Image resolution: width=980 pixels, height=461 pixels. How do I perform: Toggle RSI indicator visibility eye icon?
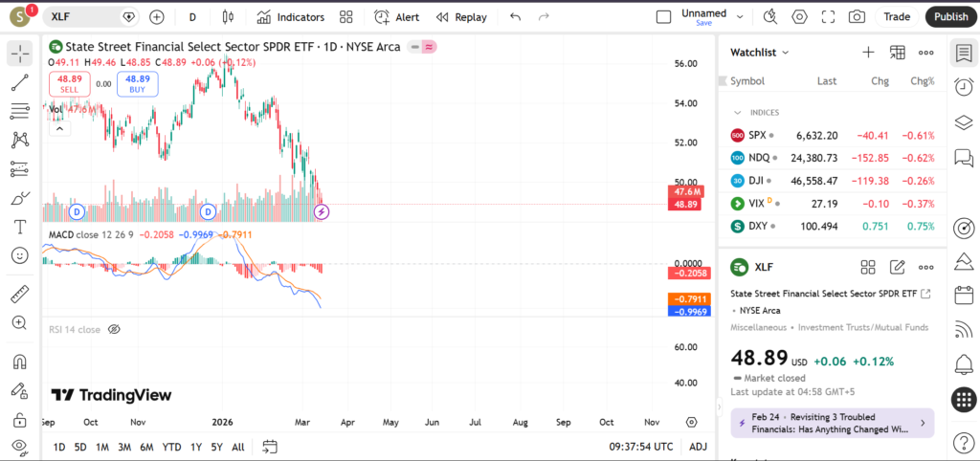(x=114, y=329)
